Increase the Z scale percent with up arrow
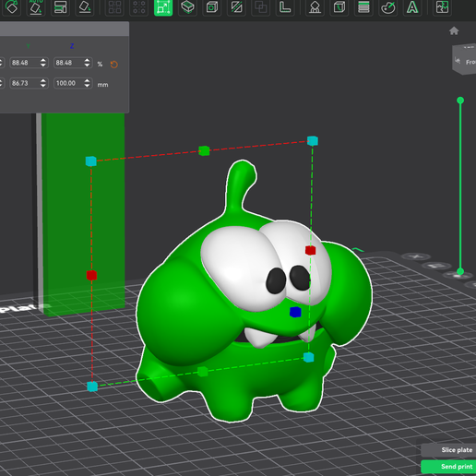 click(x=88, y=60)
